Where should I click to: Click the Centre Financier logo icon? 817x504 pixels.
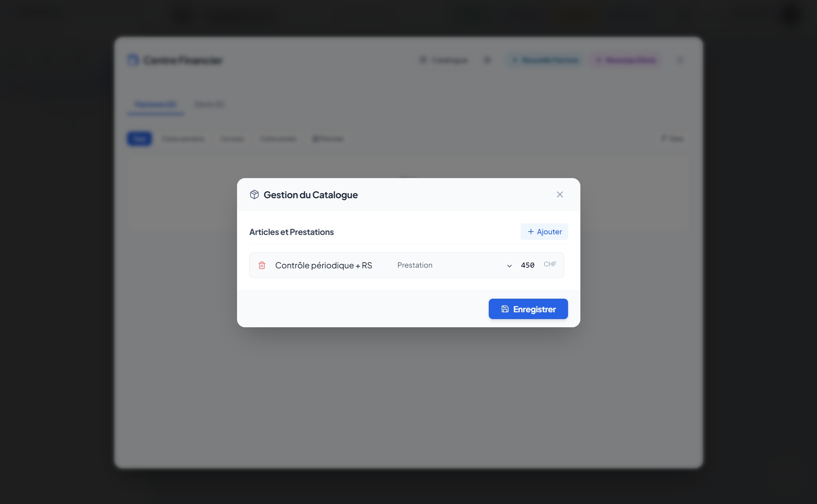pos(133,60)
